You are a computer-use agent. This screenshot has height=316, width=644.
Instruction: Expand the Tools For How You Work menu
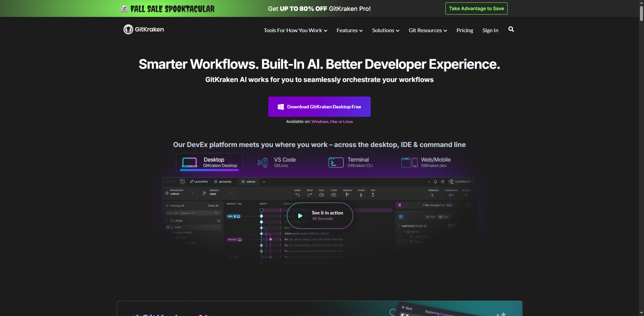click(295, 30)
